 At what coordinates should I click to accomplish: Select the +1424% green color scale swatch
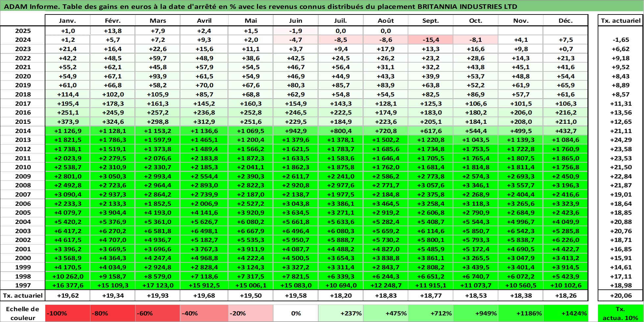coord(565,313)
